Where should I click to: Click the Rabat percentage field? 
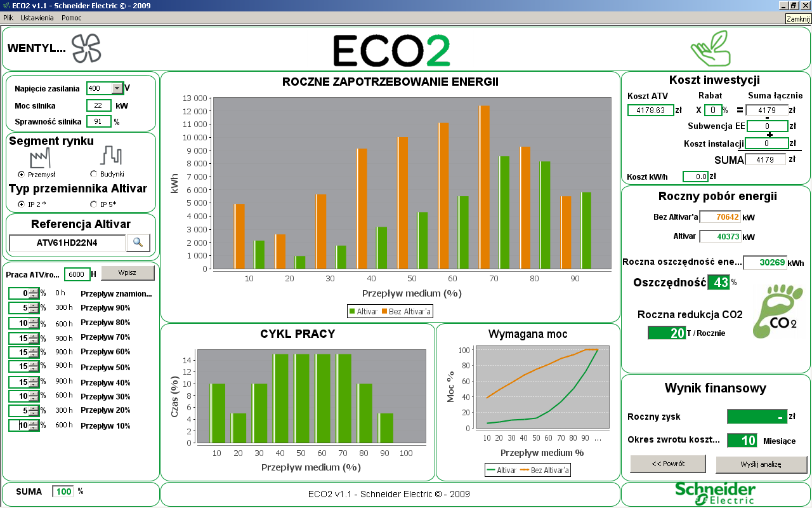pos(714,110)
